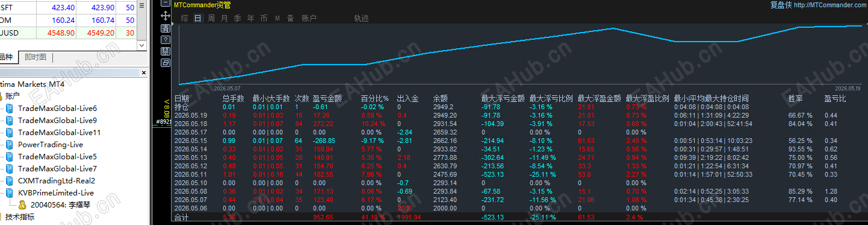
Task: Open the 月 monthly tab
Action: [225, 18]
